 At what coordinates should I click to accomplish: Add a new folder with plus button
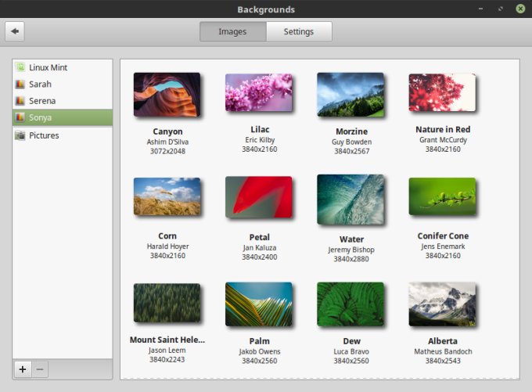[x=22, y=369]
